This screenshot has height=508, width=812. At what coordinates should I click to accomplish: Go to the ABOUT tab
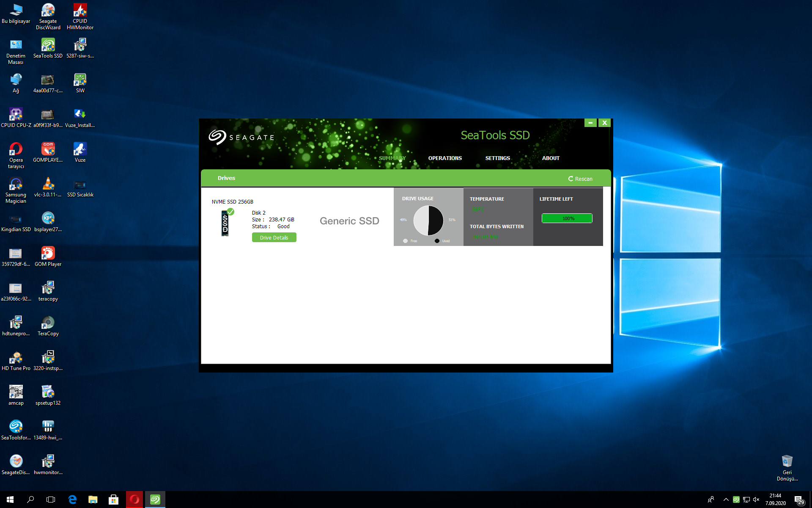pos(551,158)
